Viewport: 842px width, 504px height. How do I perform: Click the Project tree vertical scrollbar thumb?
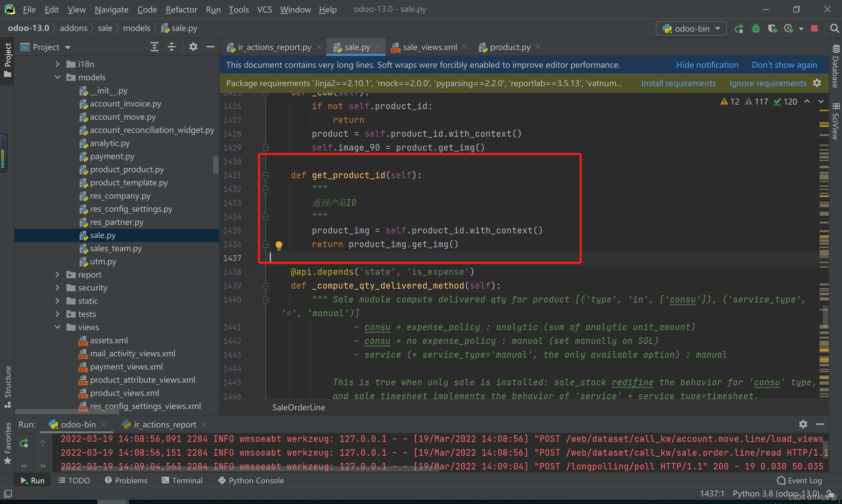tap(215, 165)
